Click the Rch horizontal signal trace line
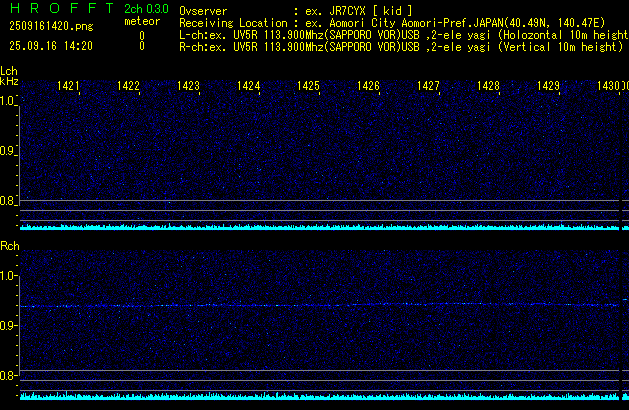 (x=319, y=305)
